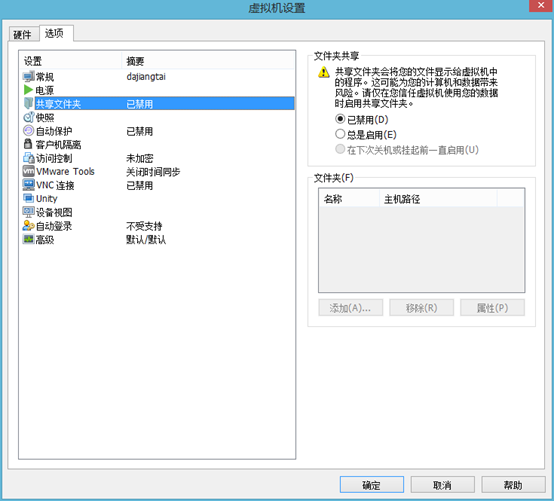
Task: Select the 自动保护 row label
Action: tap(54, 131)
